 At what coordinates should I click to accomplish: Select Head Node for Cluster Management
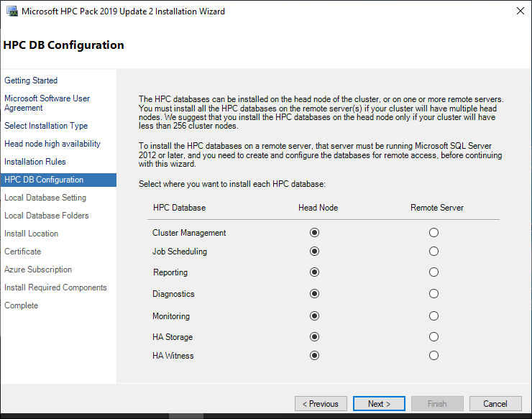pos(314,233)
